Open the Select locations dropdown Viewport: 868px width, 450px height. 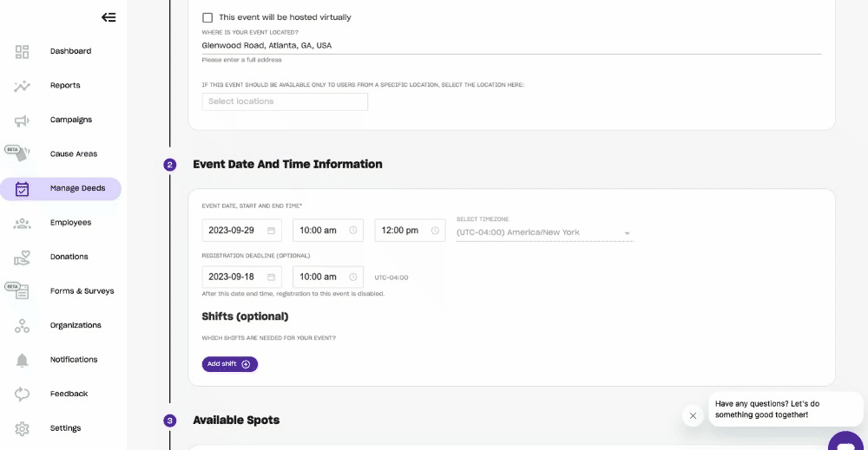coord(285,102)
